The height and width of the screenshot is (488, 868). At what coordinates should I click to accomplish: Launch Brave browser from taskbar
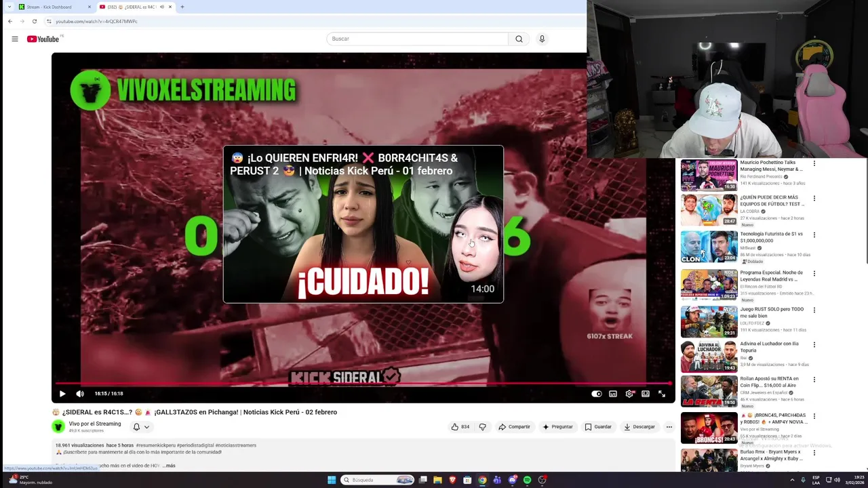(453, 480)
